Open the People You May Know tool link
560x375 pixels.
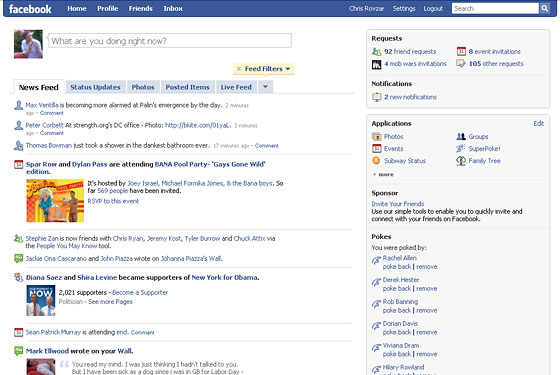[x=67, y=246]
